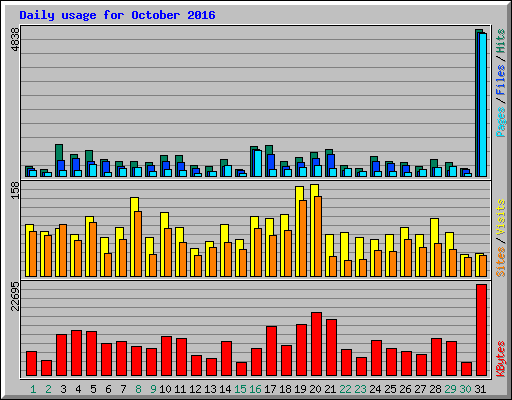512x400 pixels.
Task: Click the 4838 hits axis value
Action: coord(15,40)
